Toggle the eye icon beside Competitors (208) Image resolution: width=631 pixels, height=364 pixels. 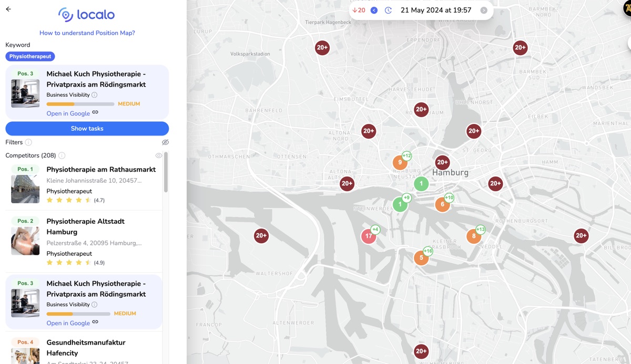point(159,155)
